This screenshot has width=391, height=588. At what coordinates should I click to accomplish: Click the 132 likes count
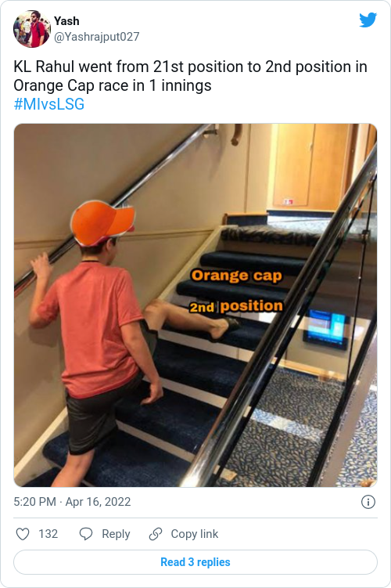point(48,534)
